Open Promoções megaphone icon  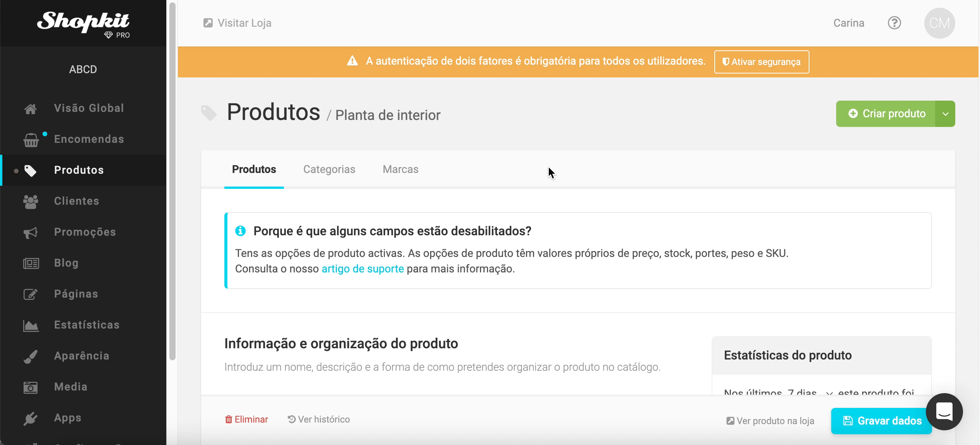tap(31, 233)
